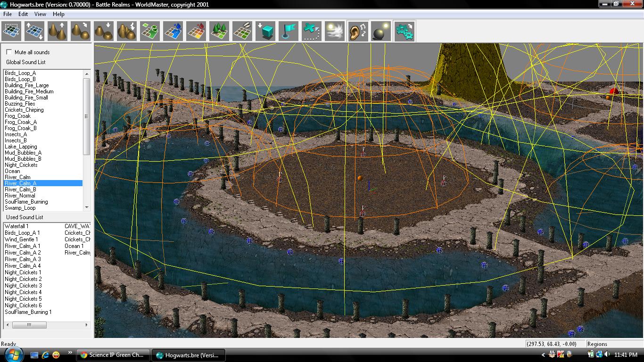Open the teal gears tool
Viewport: 644px width, 362px height.
point(404,31)
